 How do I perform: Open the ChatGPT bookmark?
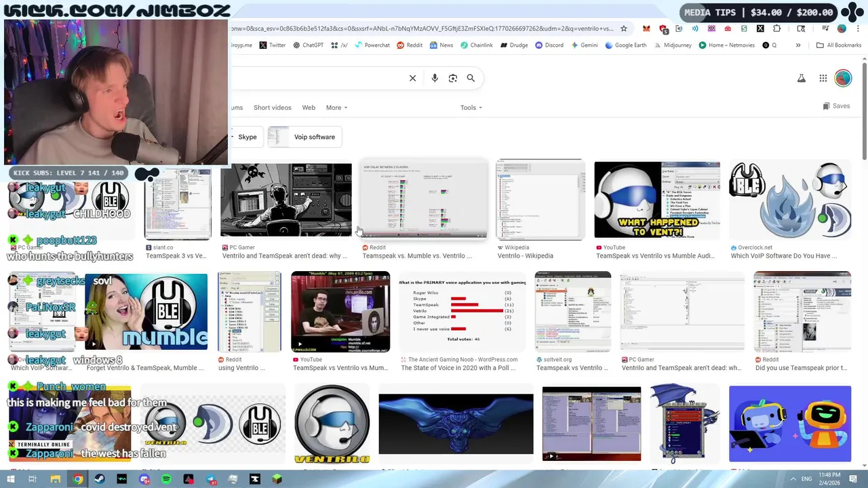[x=308, y=45]
